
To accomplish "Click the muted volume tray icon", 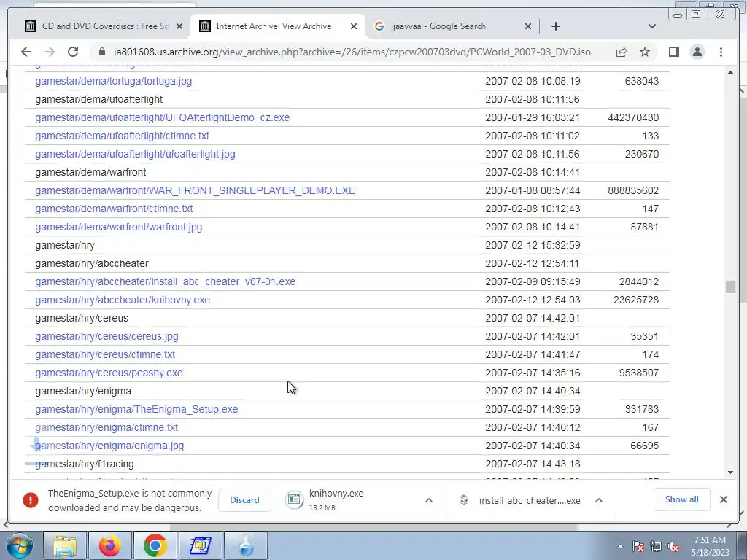I will pyautogui.click(x=673, y=546).
